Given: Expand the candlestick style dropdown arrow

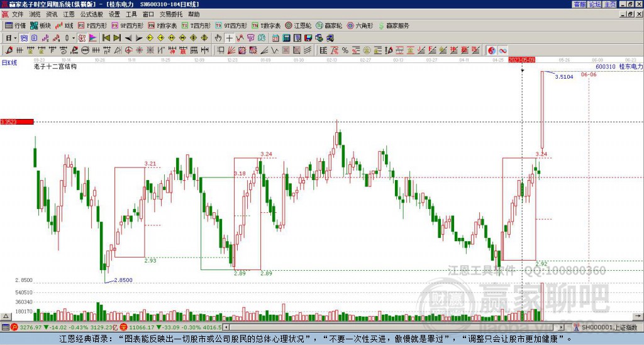Looking at the screenshot, I should [x=73, y=38].
